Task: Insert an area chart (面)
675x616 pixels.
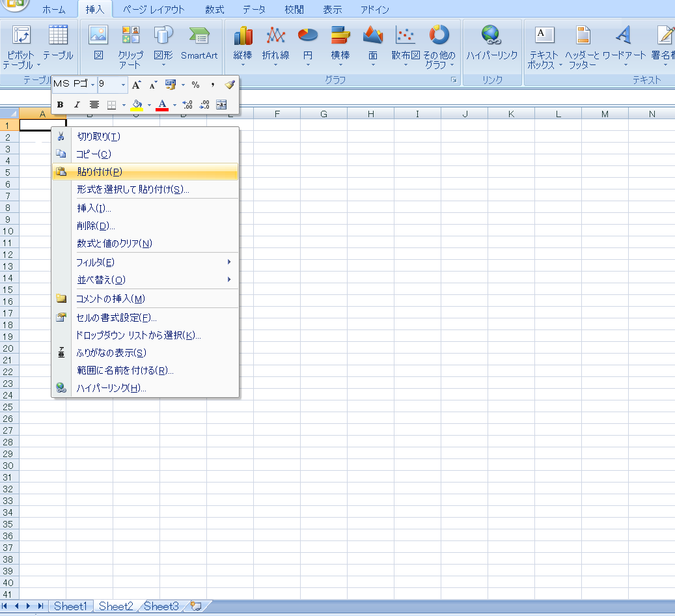Action: coord(373,45)
